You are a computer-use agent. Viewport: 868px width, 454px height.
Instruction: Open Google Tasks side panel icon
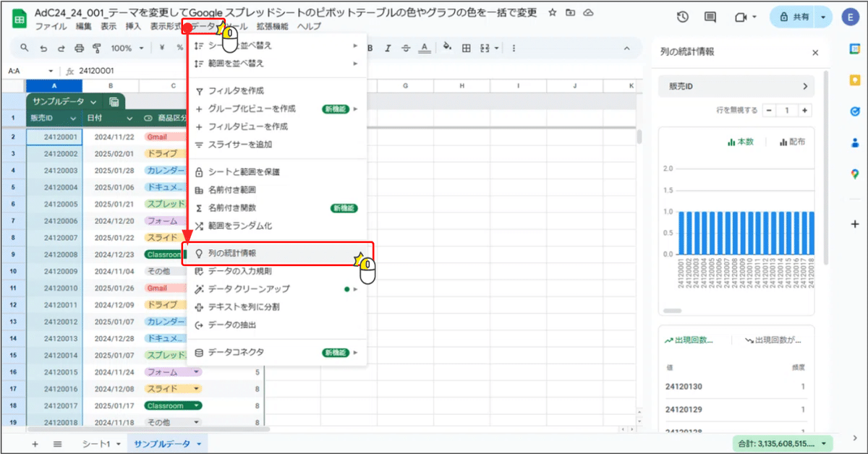[x=855, y=111]
